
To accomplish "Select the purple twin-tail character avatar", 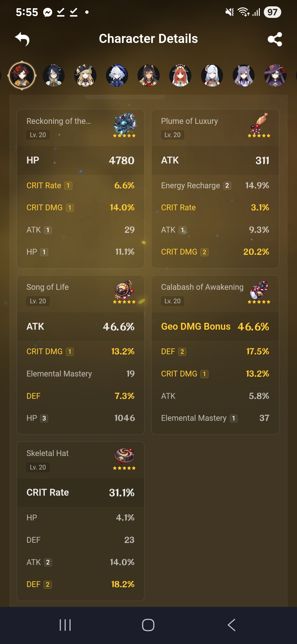I will (x=244, y=75).
